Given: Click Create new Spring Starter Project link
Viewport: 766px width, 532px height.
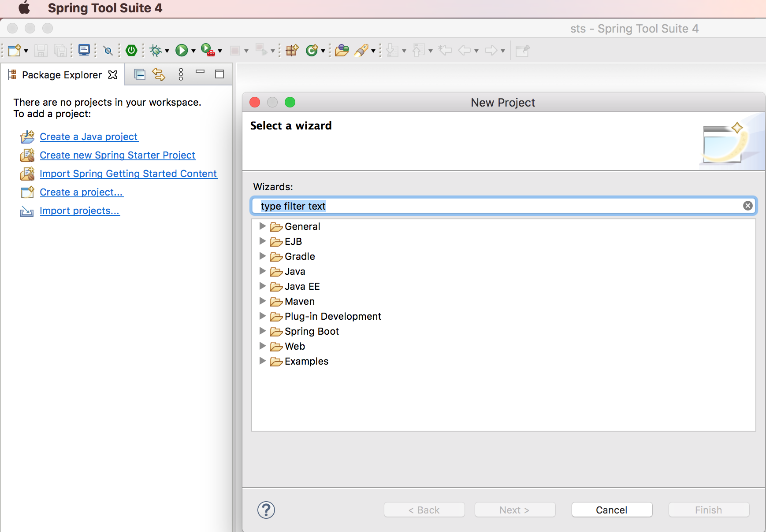Looking at the screenshot, I should [117, 155].
